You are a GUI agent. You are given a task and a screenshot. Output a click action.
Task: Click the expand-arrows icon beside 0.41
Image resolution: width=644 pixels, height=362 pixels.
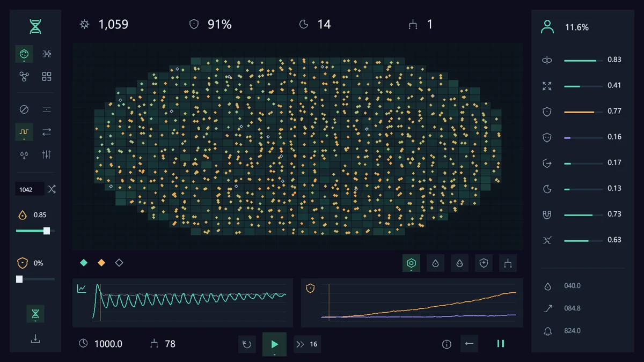547,86
